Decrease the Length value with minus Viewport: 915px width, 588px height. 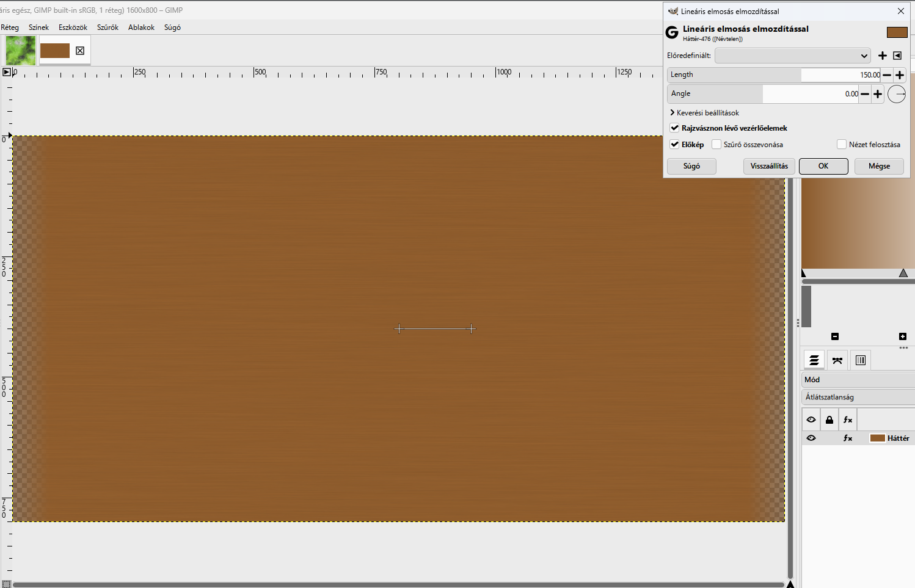[x=887, y=75]
